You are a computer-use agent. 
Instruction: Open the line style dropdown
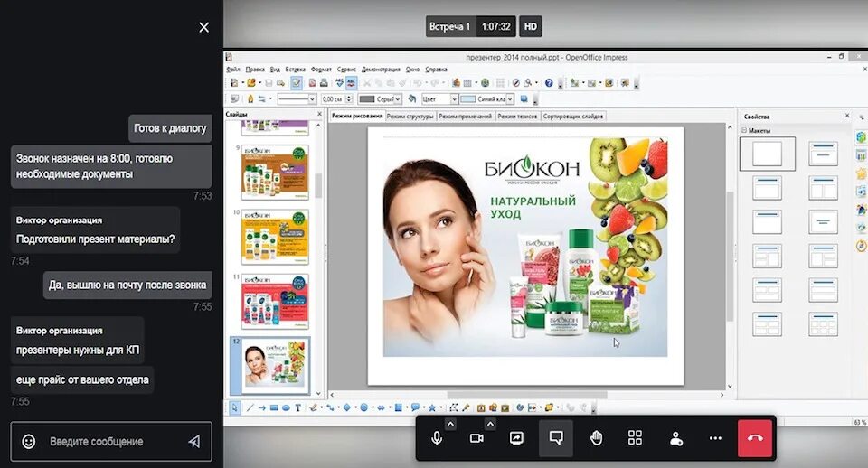pos(297,99)
